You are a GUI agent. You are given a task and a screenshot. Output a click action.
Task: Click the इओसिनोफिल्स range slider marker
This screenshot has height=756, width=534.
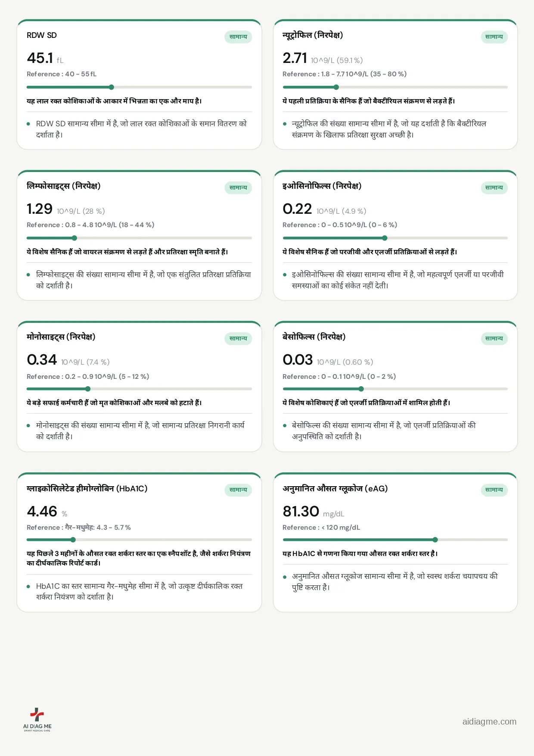[385, 238]
